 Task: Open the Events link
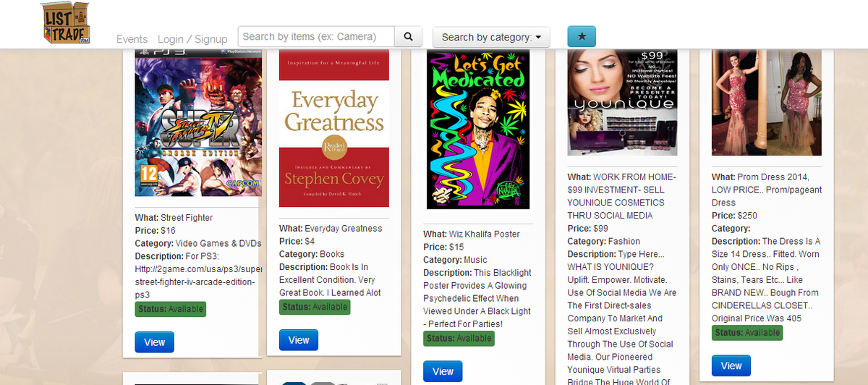point(132,39)
